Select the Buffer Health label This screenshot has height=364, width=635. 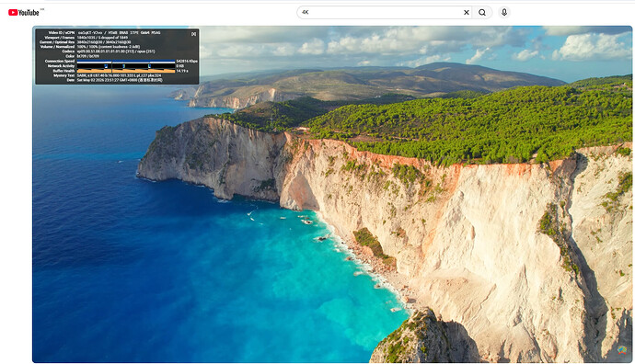pyautogui.click(x=64, y=71)
